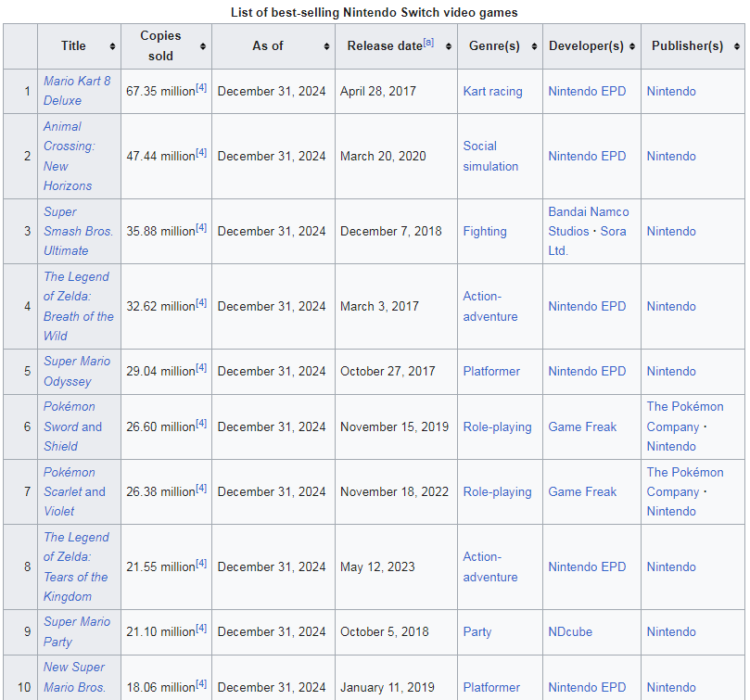Open Game Freak in Sword and Shield row
Screen dimensions: 750x700
(x=582, y=426)
